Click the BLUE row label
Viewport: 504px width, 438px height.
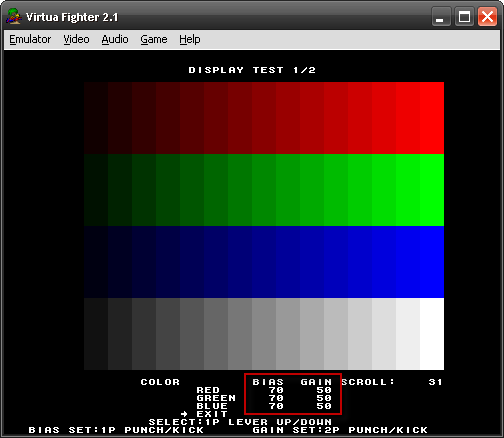click(x=212, y=406)
